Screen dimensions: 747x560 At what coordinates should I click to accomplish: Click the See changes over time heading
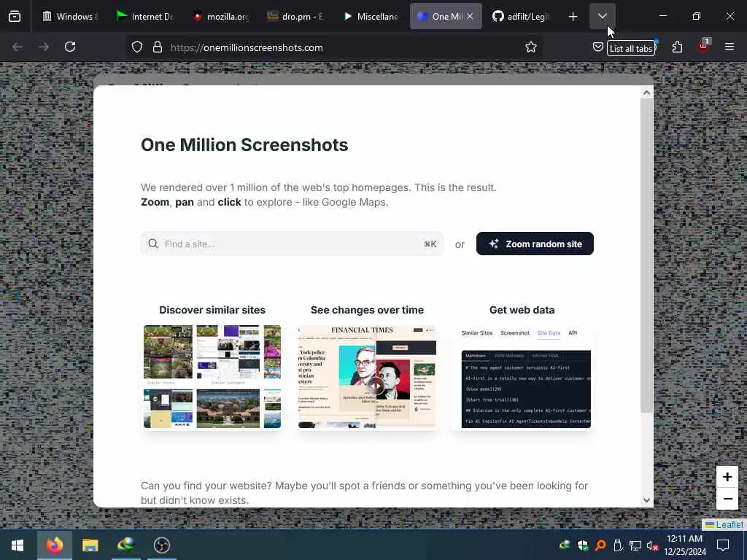pos(368,310)
